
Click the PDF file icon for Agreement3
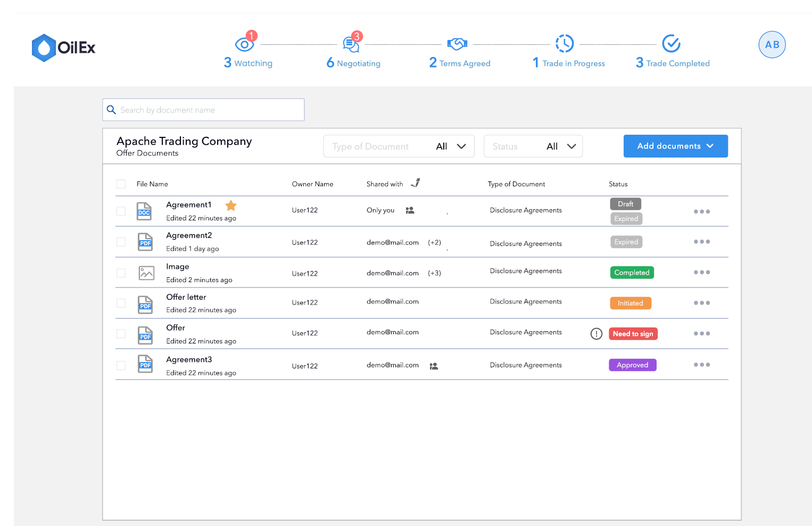(x=145, y=364)
